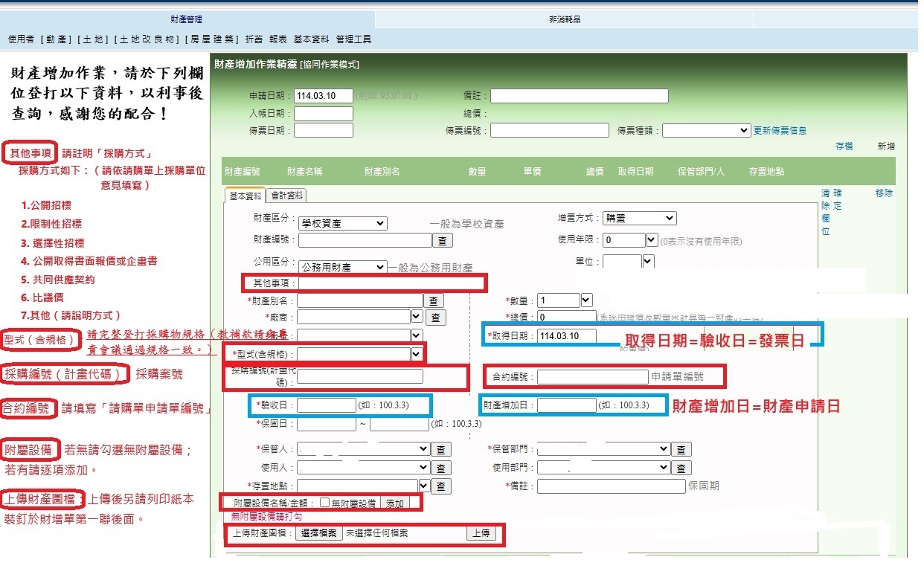This screenshot has width=924, height=586.
Task: Open the [動產] menu
Action: tap(57, 39)
